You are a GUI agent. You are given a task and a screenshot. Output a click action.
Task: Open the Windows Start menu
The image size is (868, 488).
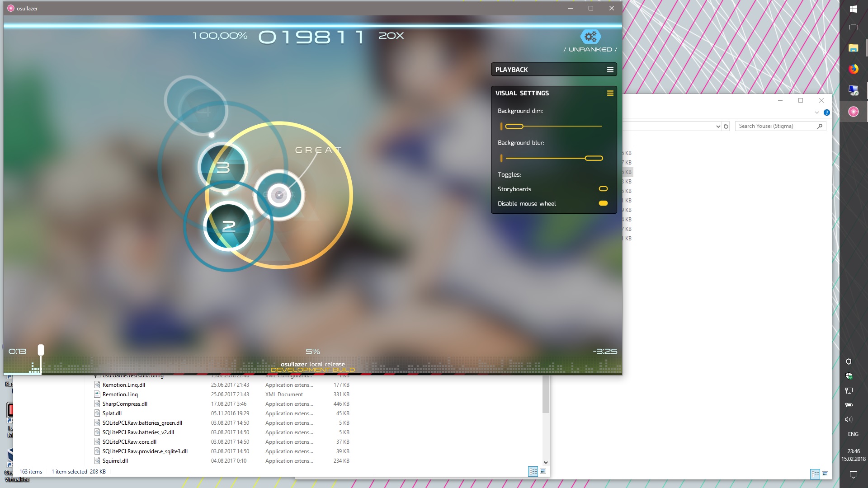pos(854,8)
